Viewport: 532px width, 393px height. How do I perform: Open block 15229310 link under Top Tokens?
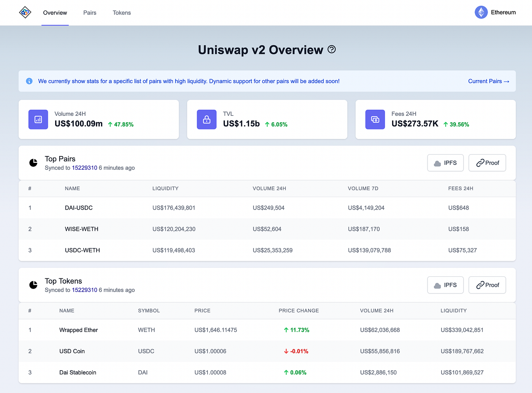pos(84,290)
